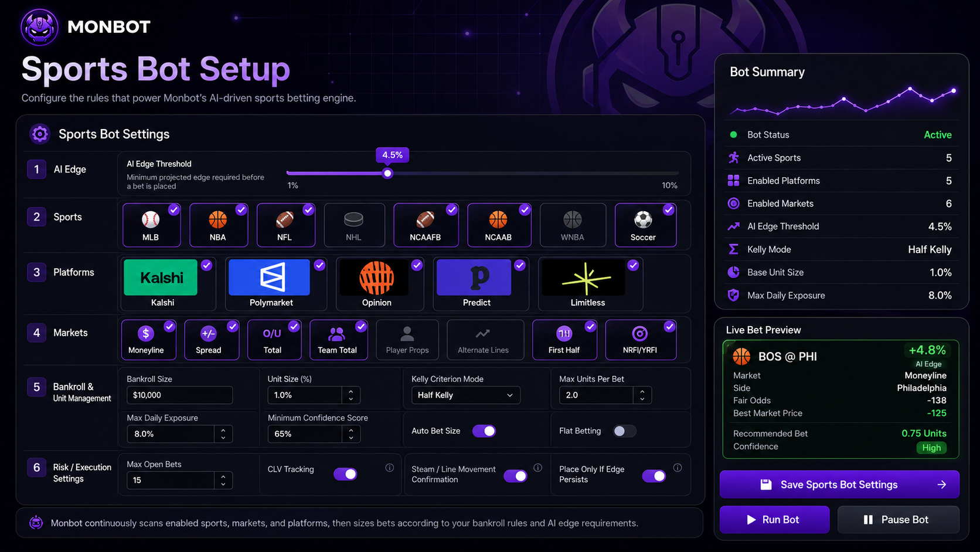This screenshot has width=980, height=552.
Task: Choose the Polymarket platform logo
Action: [269, 277]
